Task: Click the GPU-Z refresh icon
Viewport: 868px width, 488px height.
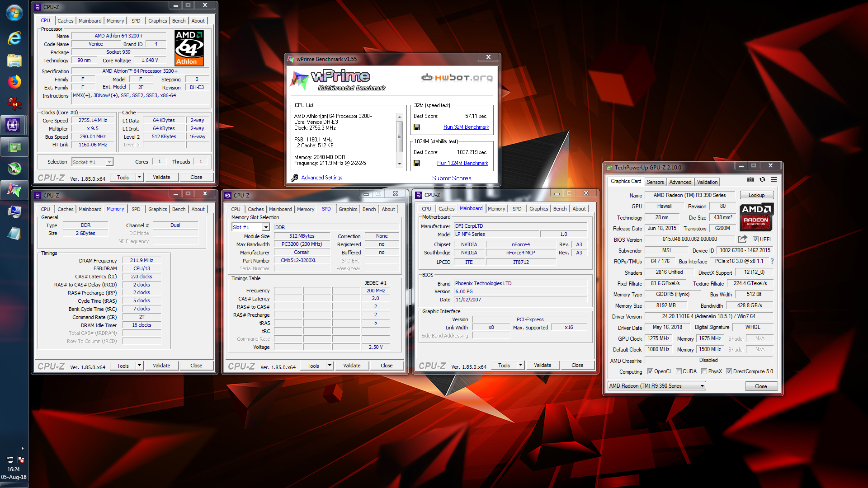Action: pyautogui.click(x=762, y=179)
